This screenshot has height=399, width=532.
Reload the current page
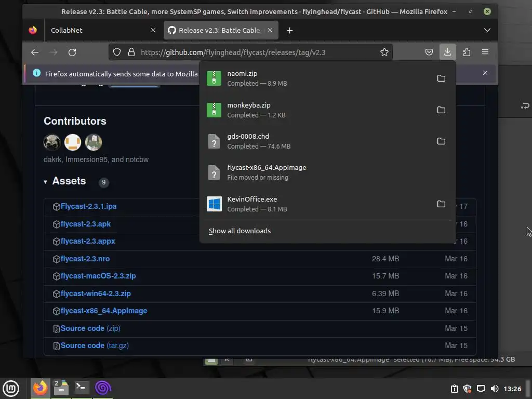pos(72,52)
